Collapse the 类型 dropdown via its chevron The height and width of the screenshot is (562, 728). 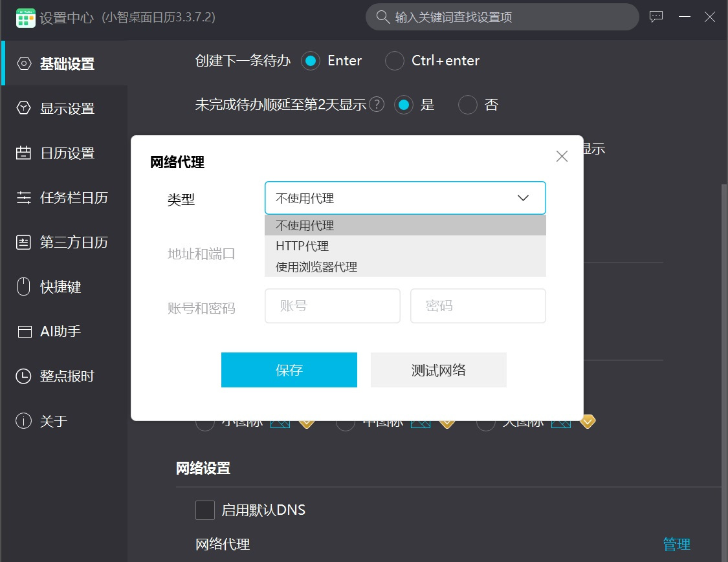523,199
